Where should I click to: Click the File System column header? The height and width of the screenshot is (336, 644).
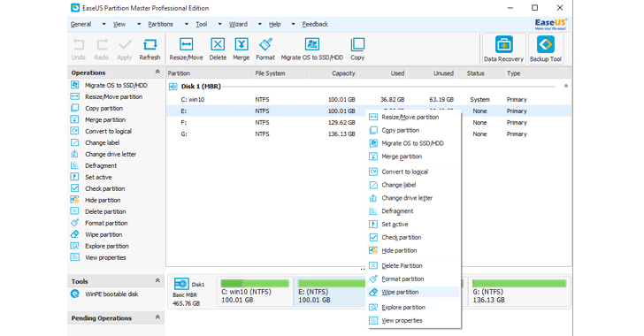[x=280, y=73]
